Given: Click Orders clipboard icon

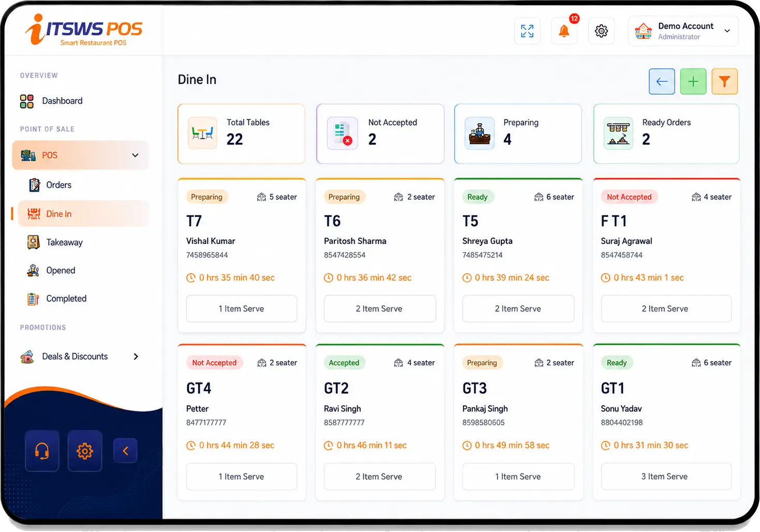Looking at the screenshot, I should (x=34, y=185).
